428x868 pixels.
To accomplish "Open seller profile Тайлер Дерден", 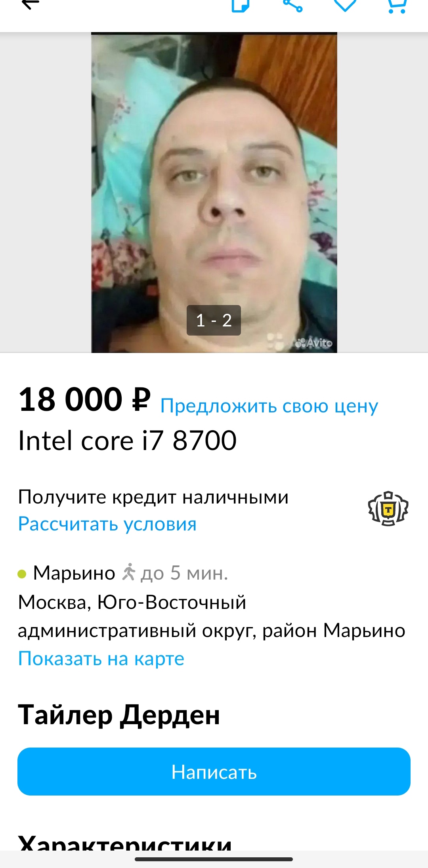I will tap(119, 715).
